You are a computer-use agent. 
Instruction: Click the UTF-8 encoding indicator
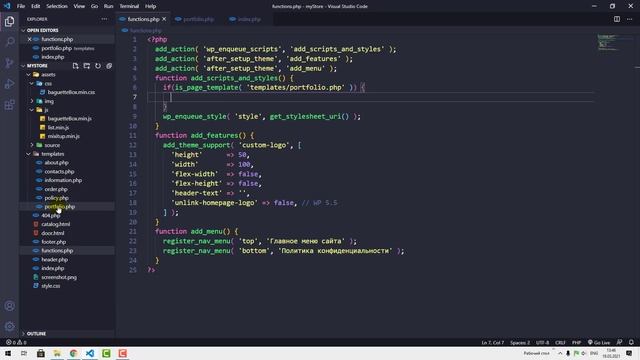(542, 342)
